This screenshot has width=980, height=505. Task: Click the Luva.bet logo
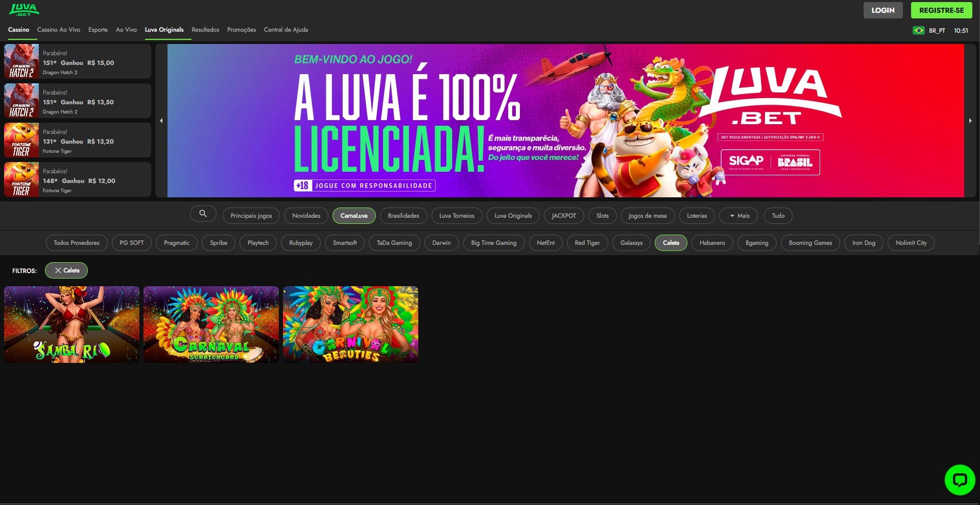[x=24, y=10]
